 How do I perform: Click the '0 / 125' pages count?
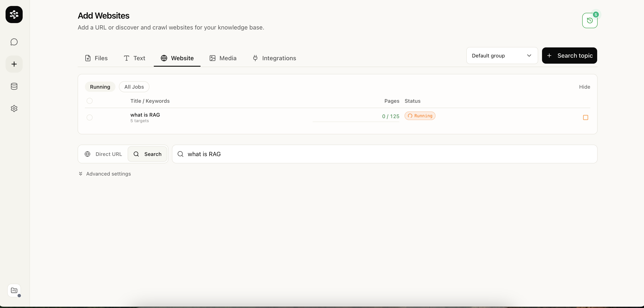click(390, 116)
